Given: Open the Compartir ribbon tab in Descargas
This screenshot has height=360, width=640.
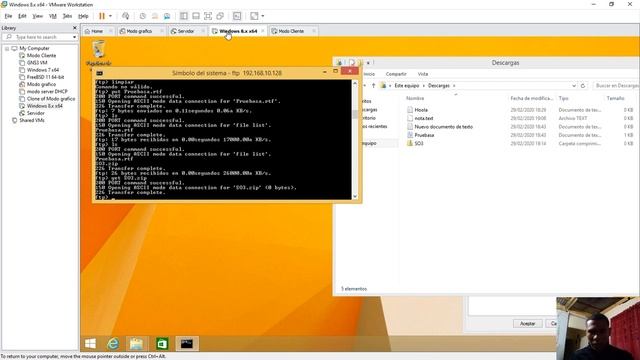Looking at the screenshot, I should (396, 74).
